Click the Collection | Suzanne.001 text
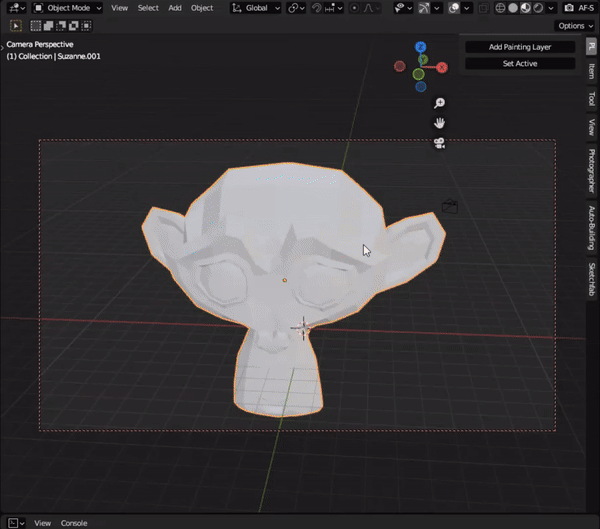 click(59, 56)
